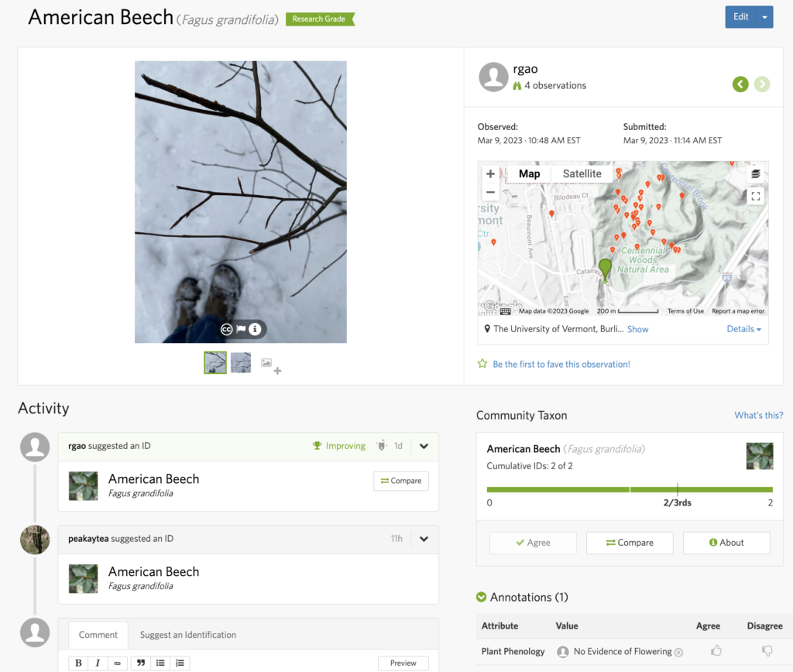Enter fullscreen map view
This screenshot has height=672, width=793.
tap(756, 196)
